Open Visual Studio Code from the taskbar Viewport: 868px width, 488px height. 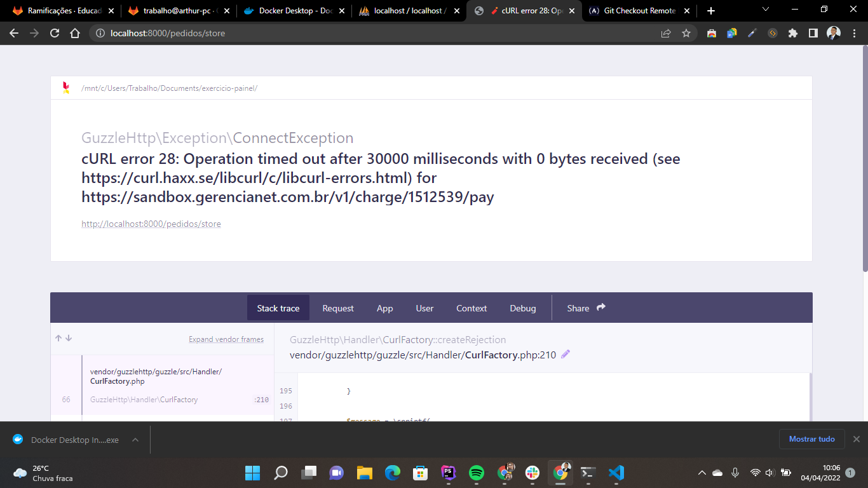616,473
